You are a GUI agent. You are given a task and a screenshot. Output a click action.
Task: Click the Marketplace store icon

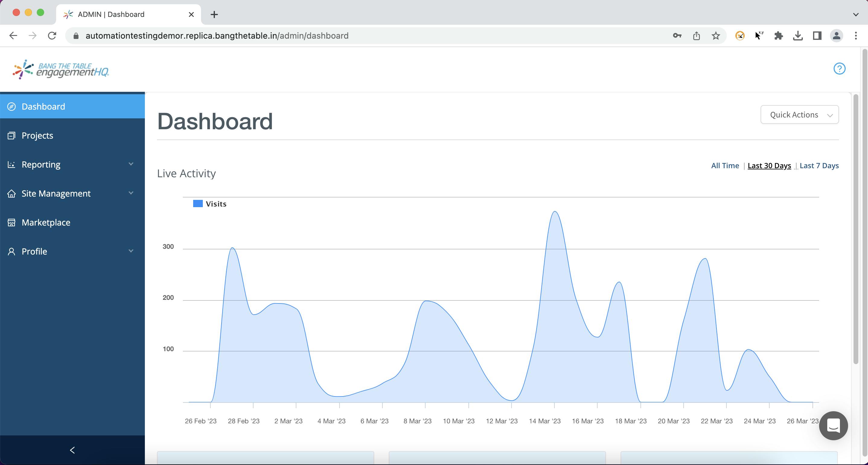(x=11, y=223)
